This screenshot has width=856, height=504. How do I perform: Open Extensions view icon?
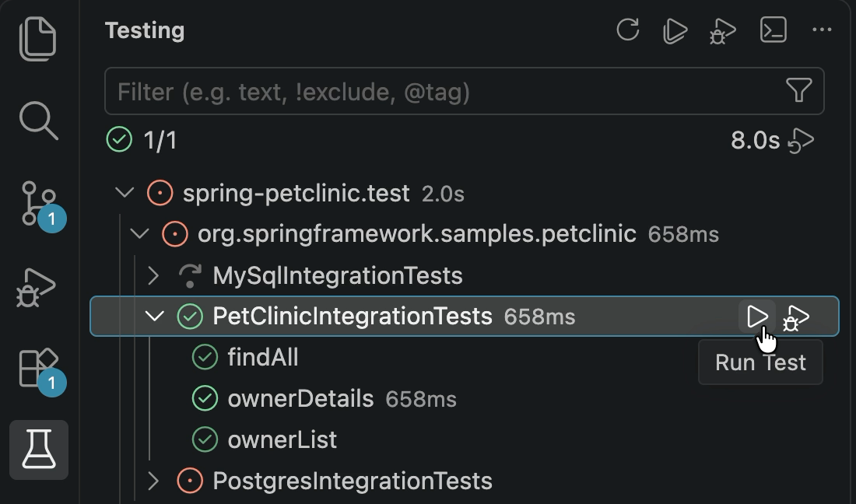point(40,368)
